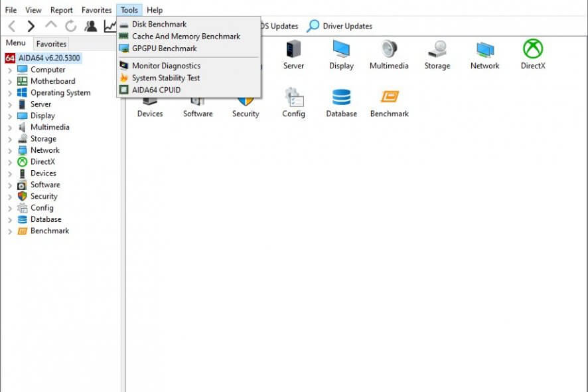Expand the Benchmark tree node chevron
Image resolution: width=588 pixels, height=392 pixels.
(10, 231)
